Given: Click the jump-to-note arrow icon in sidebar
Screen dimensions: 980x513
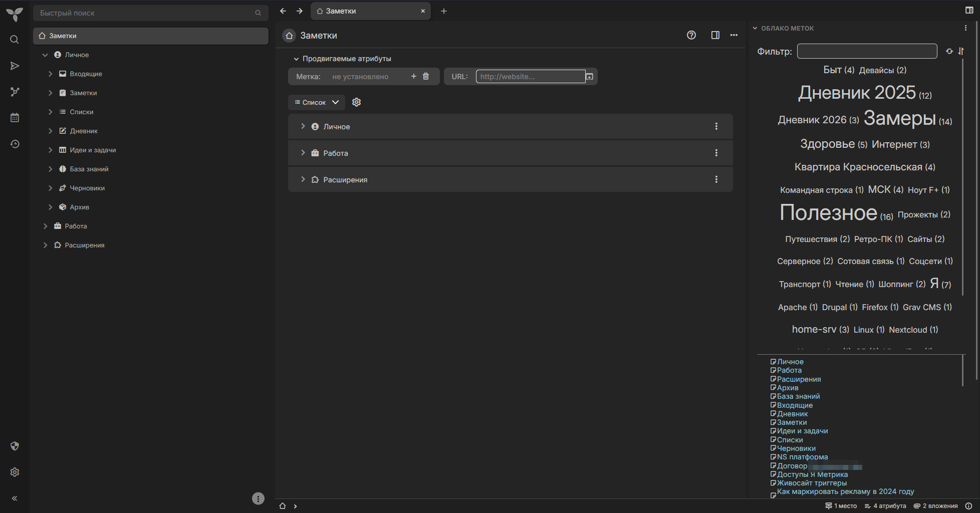Looking at the screenshot, I should click(15, 66).
